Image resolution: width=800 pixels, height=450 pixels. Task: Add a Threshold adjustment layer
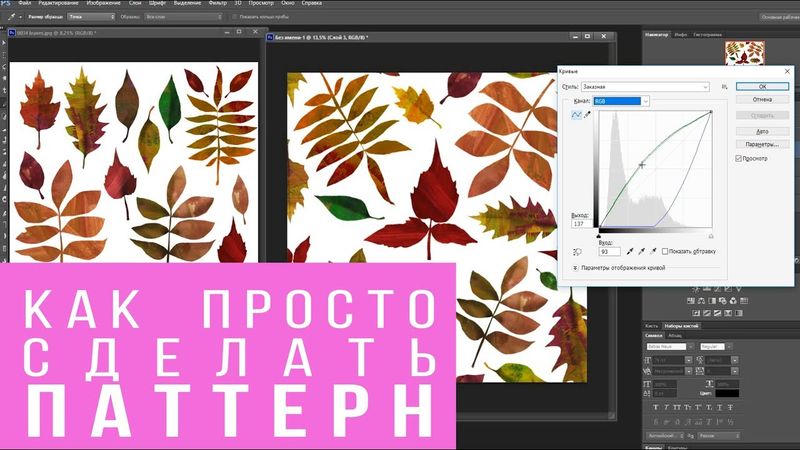(717, 313)
